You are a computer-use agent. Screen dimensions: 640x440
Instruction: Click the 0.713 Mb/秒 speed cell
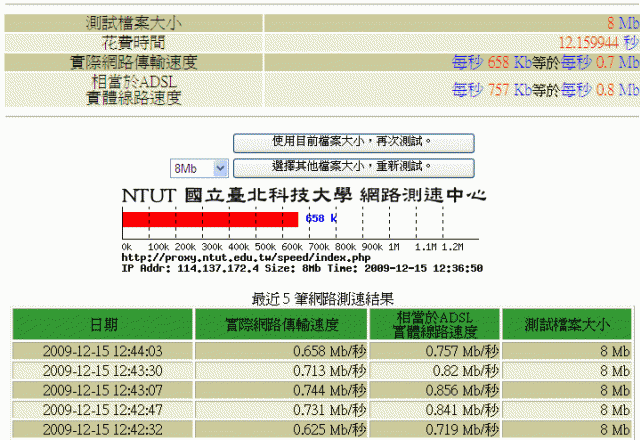tap(281, 371)
